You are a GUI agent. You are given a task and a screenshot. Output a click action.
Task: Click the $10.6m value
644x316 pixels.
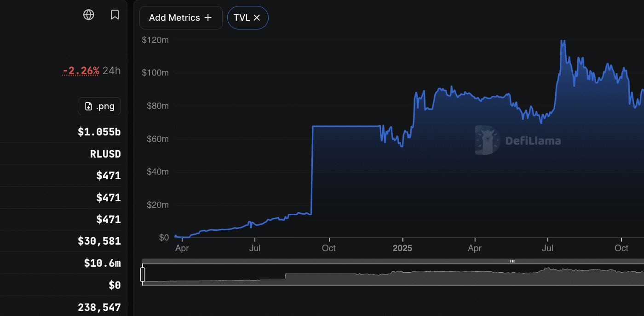click(102, 263)
